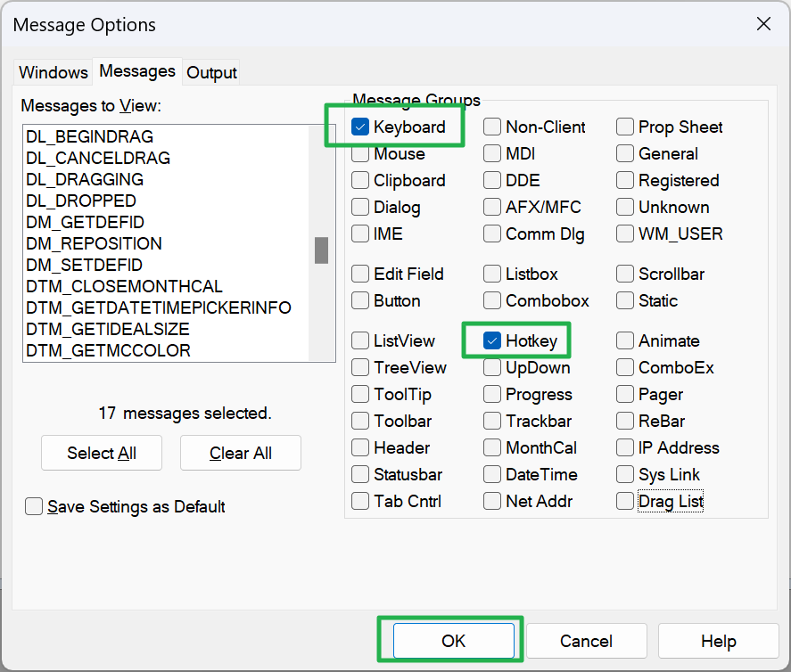Enable the Scrollbar message group

point(624,274)
